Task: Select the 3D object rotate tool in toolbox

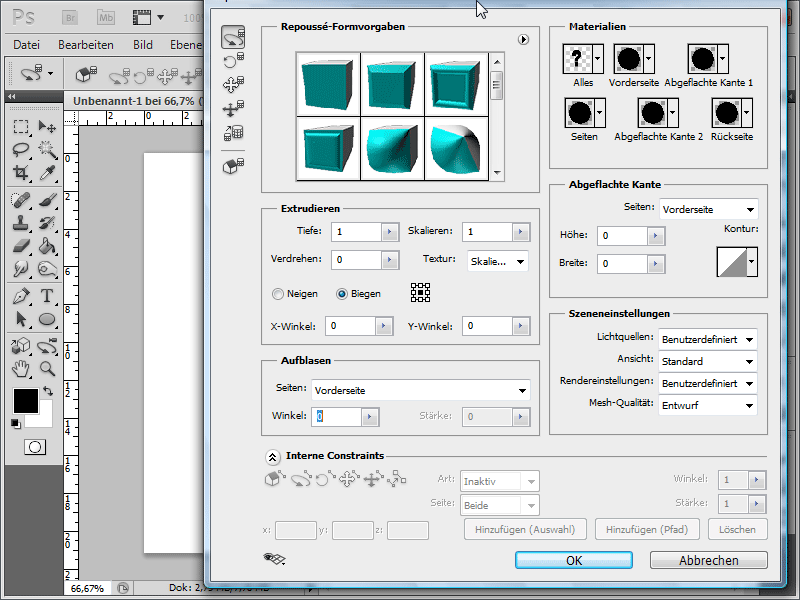Action: 20,346
